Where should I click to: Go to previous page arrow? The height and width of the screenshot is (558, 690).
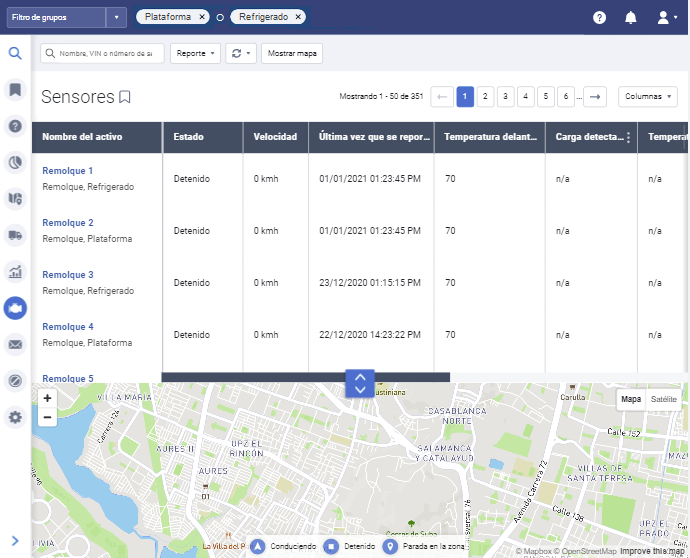click(442, 96)
